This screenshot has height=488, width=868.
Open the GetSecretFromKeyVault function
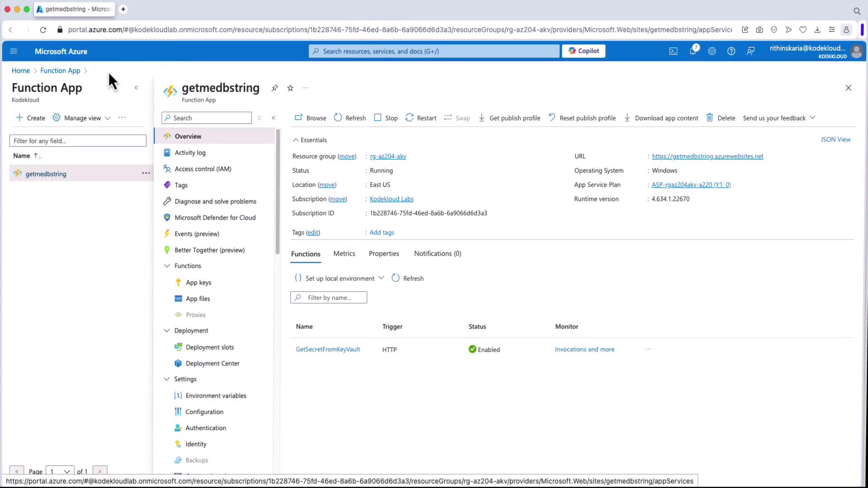(x=327, y=349)
